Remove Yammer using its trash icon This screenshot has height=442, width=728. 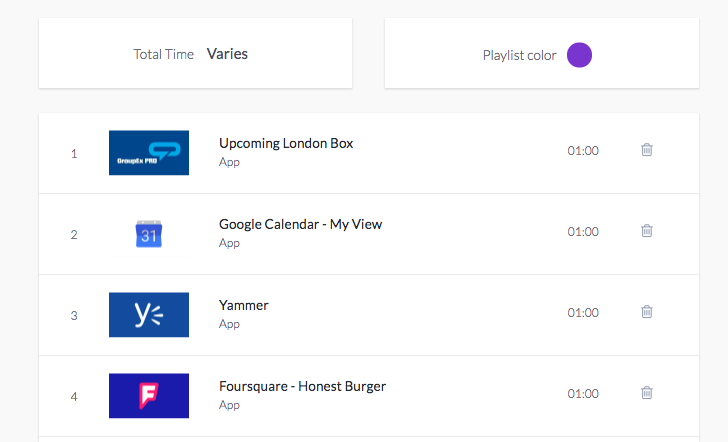tap(647, 312)
